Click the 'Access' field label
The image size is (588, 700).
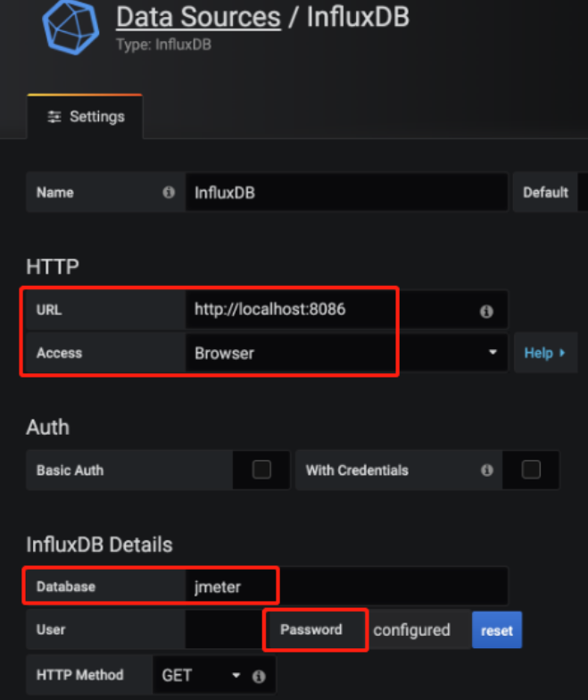[59, 354]
